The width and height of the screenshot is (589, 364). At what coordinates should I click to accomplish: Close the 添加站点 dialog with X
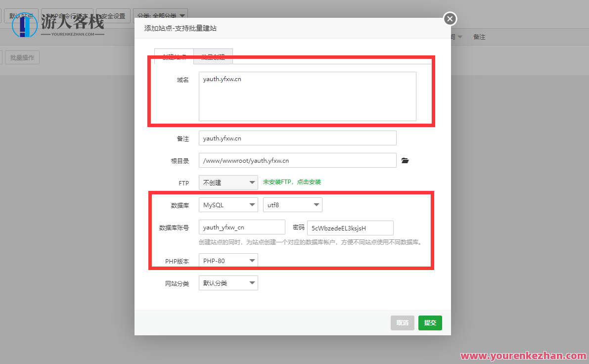450,18
